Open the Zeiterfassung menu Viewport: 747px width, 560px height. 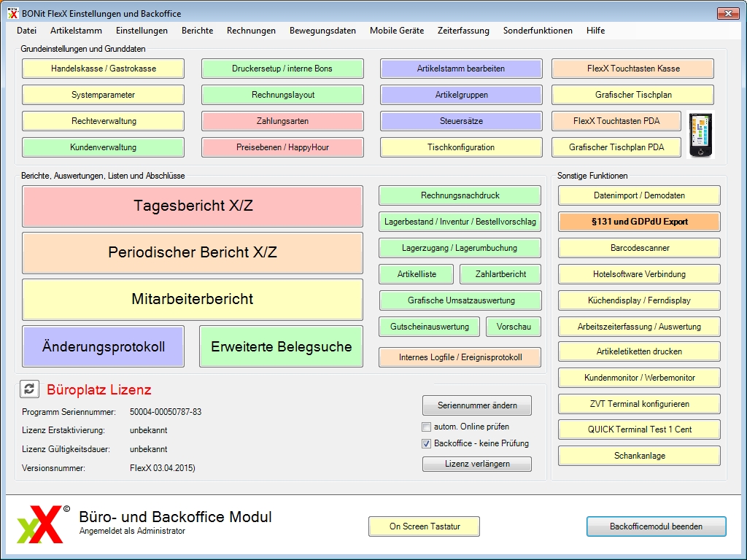click(463, 31)
